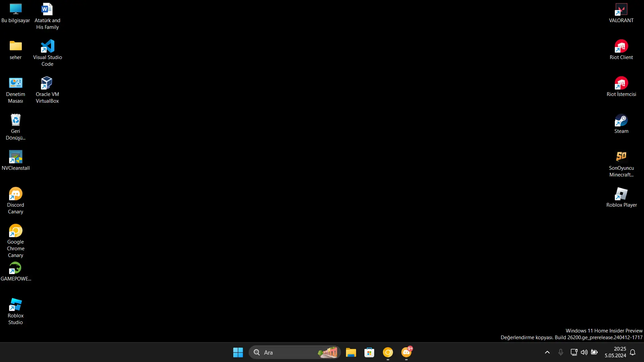644x362 pixels.
Task: Click the Ara search box in taskbar
Action: pyautogui.click(x=295, y=352)
